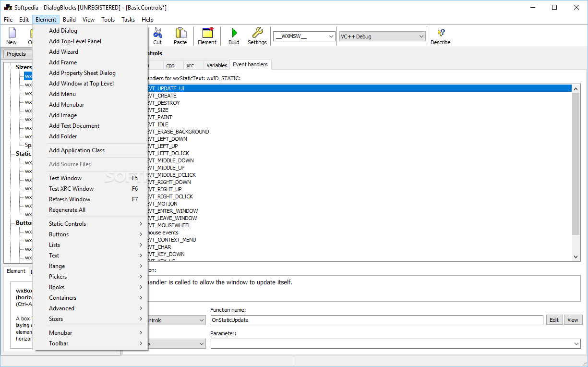Choose Add Wizard menu entry
This screenshot has width=588, height=367.
click(x=90, y=52)
